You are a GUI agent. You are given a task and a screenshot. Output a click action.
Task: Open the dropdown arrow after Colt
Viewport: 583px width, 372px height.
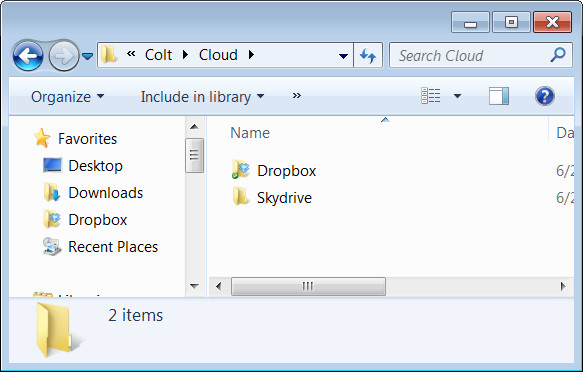(185, 55)
